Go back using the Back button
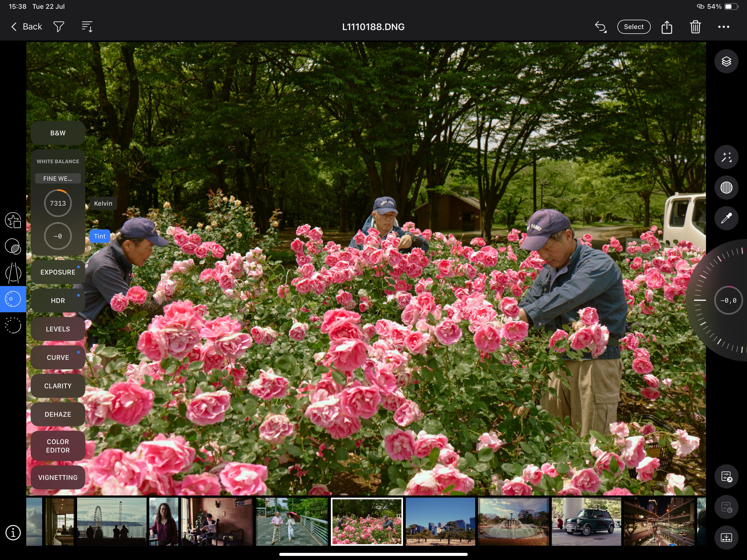The image size is (747, 560). click(x=26, y=27)
